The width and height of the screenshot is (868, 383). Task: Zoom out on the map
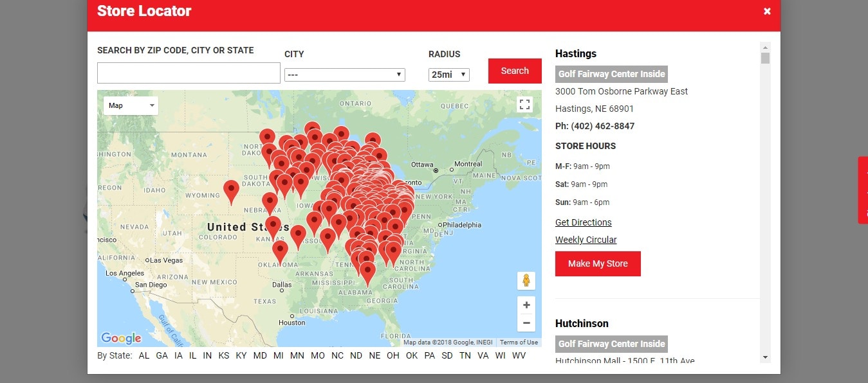pos(526,323)
